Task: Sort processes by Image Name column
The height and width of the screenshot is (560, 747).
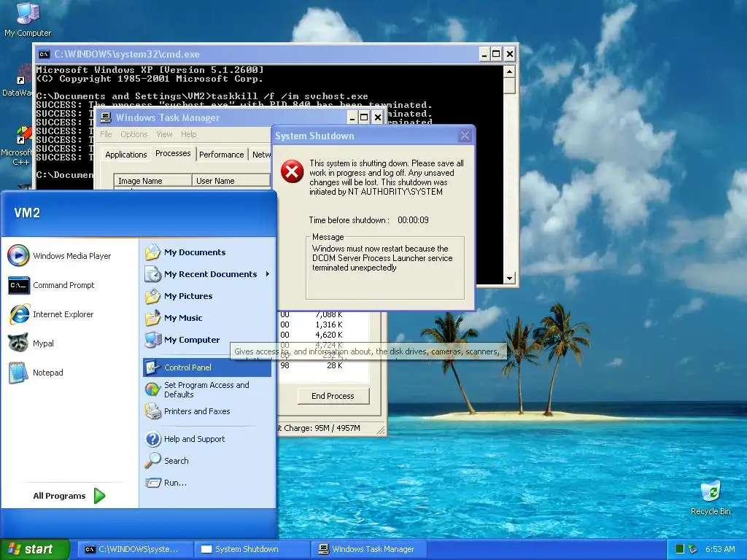Action: point(153,181)
